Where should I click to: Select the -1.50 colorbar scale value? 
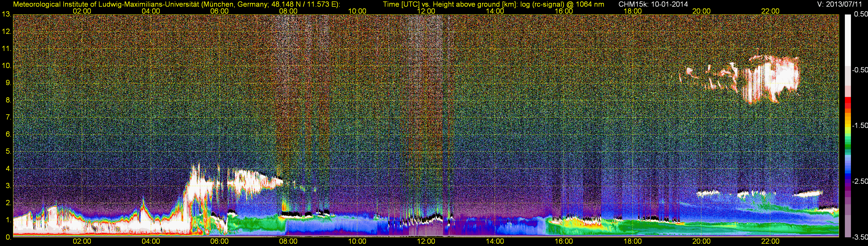tap(860, 126)
